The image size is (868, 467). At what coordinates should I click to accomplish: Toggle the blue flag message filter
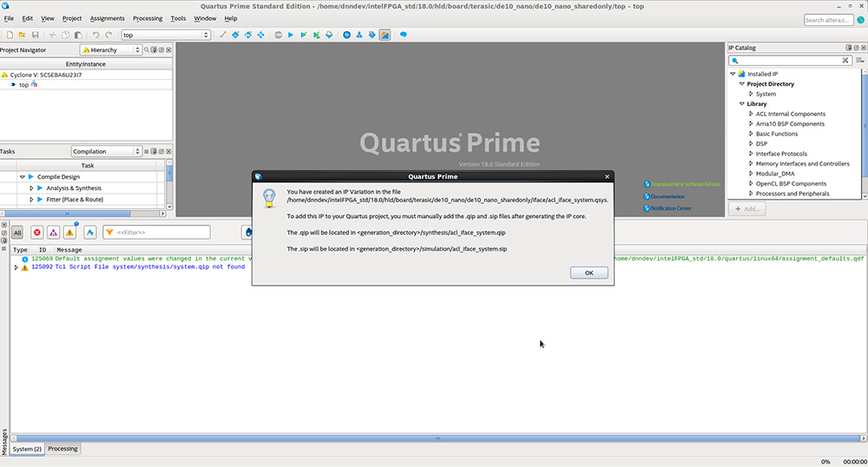click(90, 233)
